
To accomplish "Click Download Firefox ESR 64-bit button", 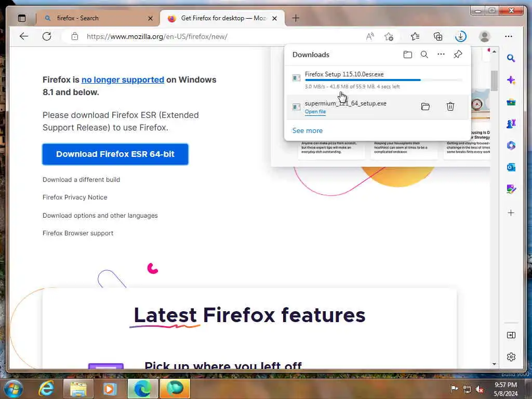I will [x=115, y=154].
